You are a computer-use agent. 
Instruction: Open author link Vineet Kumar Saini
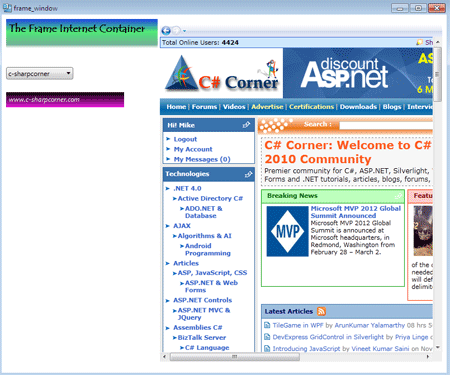[x=380, y=348]
